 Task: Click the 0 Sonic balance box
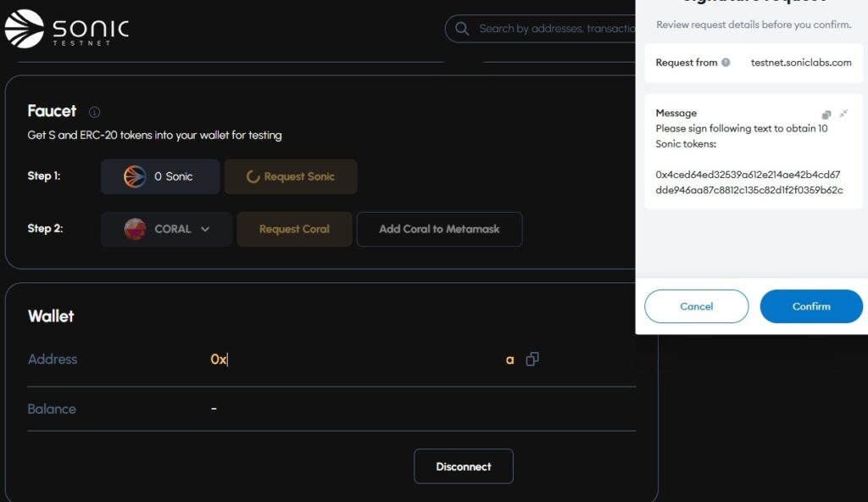tap(160, 176)
